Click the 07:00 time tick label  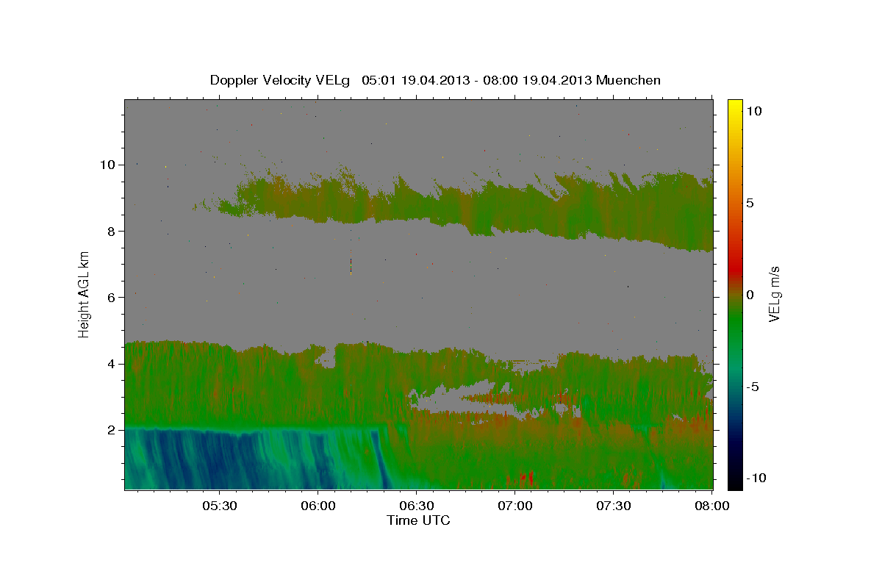tap(515, 506)
